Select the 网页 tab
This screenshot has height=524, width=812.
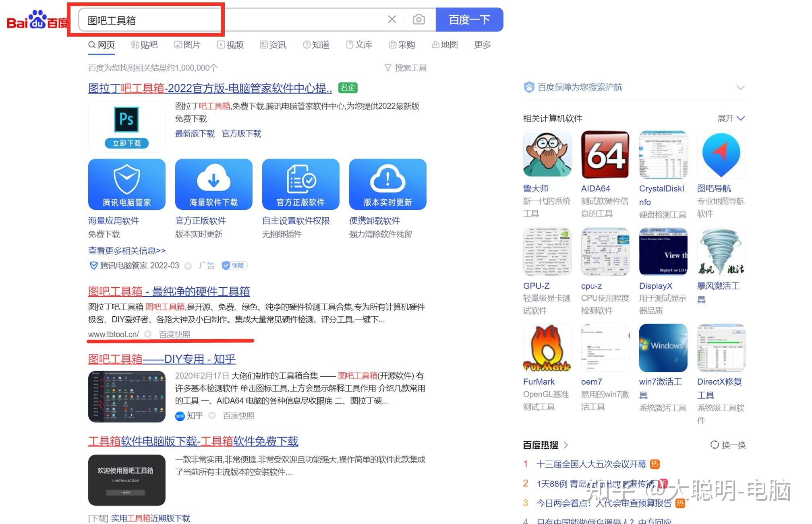[101, 45]
